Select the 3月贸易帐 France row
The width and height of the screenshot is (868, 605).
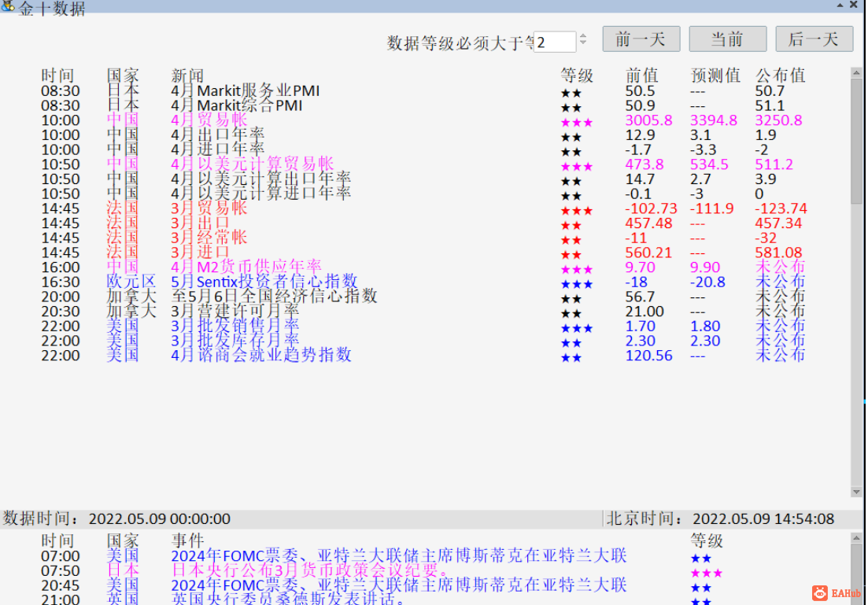[x=423, y=208]
